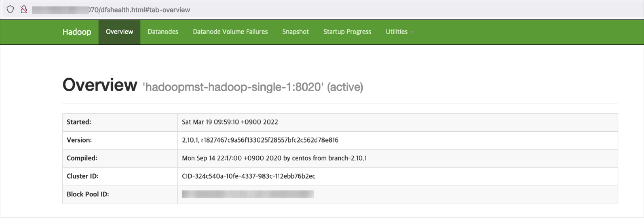Click the Sat Mar 19 09:59:10 start time

(230, 122)
